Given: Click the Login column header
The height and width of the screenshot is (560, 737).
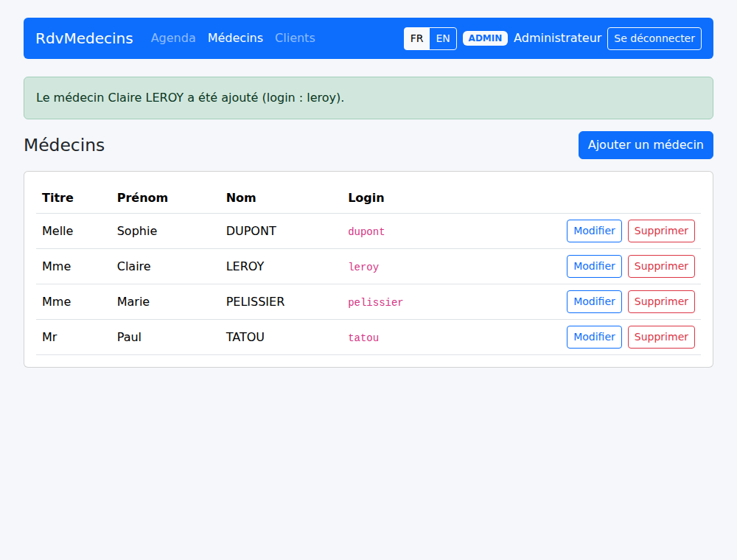Looking at the screenshot, I should [366, 197].
